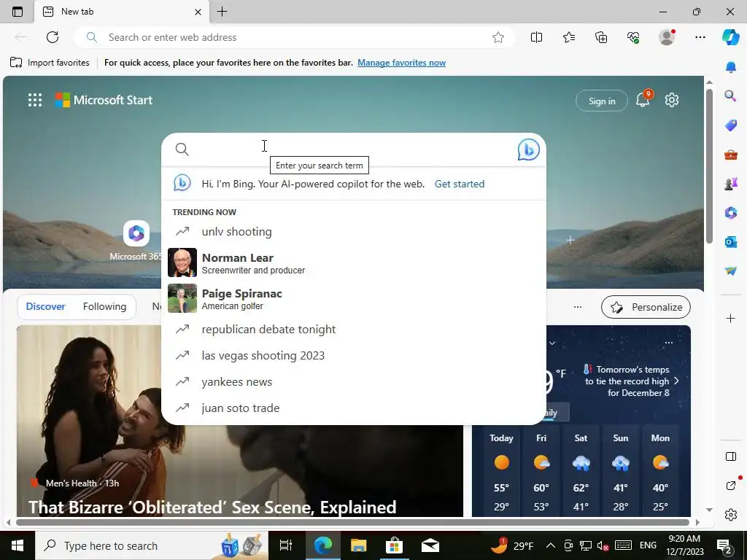Select las vegas shooting 2023 suggestion

(354, 355)
